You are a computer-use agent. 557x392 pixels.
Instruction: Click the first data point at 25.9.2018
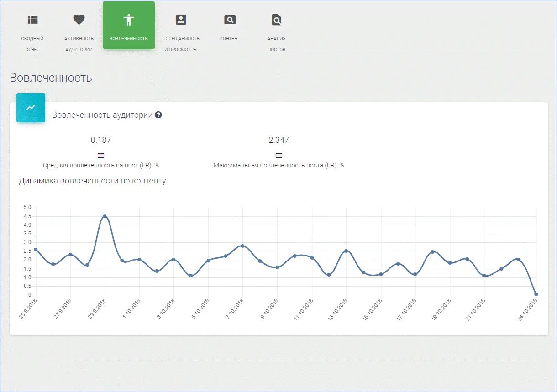click(x=36, y=250)
